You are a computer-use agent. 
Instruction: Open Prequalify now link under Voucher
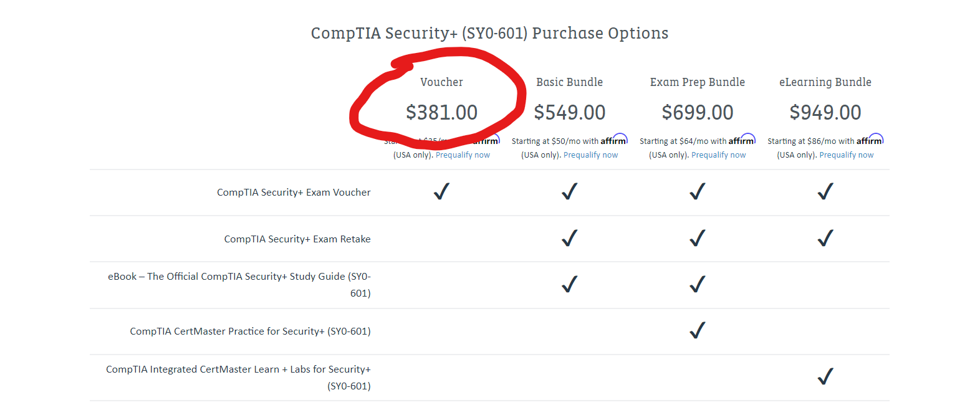[x=463, y=155]
